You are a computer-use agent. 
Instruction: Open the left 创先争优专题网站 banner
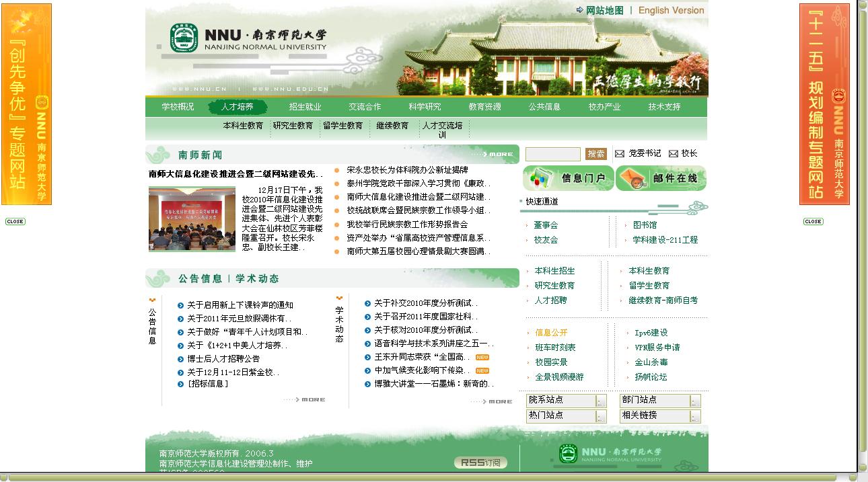pyautogui.click(x=26, y=104)
